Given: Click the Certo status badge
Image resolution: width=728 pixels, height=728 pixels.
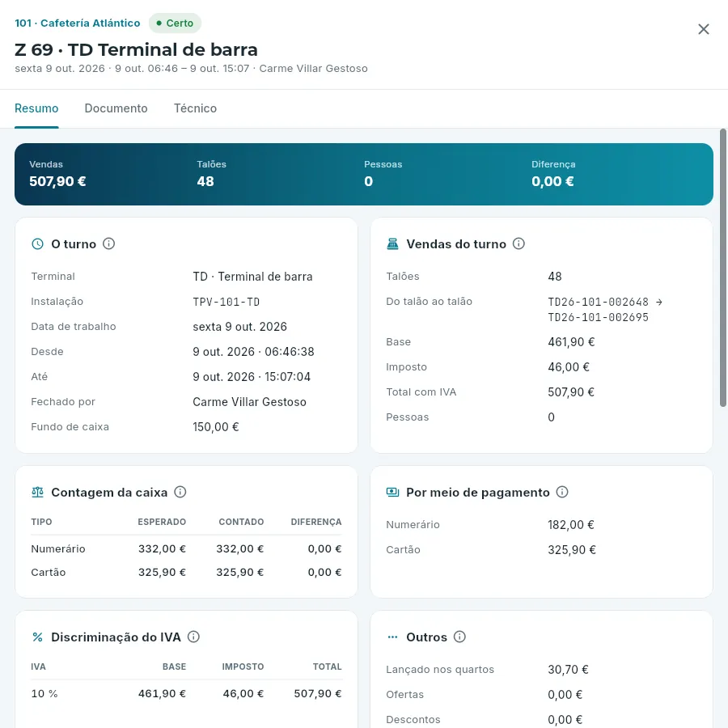Looking at the screenshot, I should [x=175, y=23].
